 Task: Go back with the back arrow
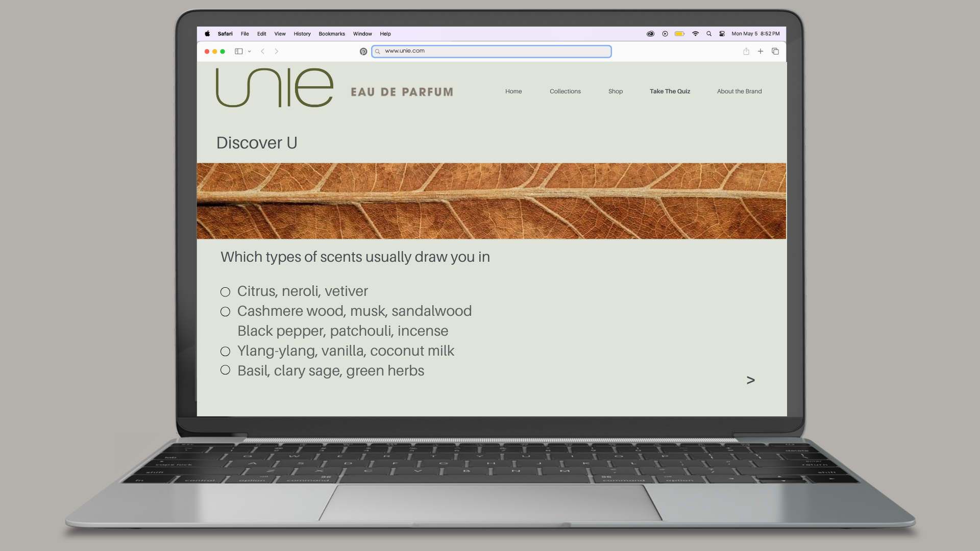click(263, 51)
